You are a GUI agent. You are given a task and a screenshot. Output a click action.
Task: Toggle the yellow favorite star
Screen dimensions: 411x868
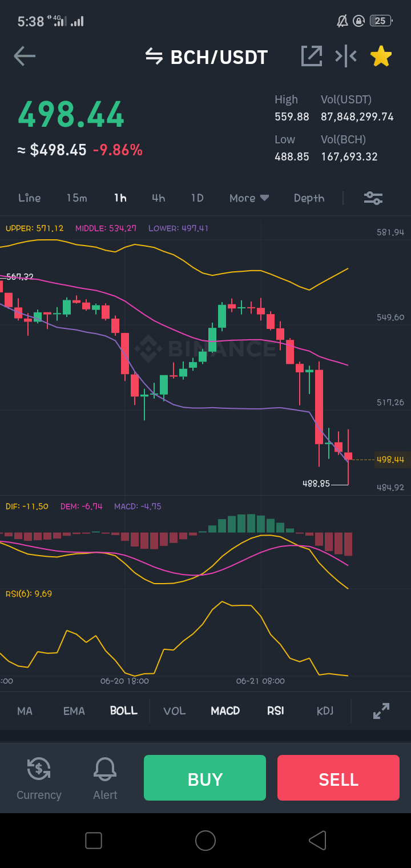click(381, 56)
